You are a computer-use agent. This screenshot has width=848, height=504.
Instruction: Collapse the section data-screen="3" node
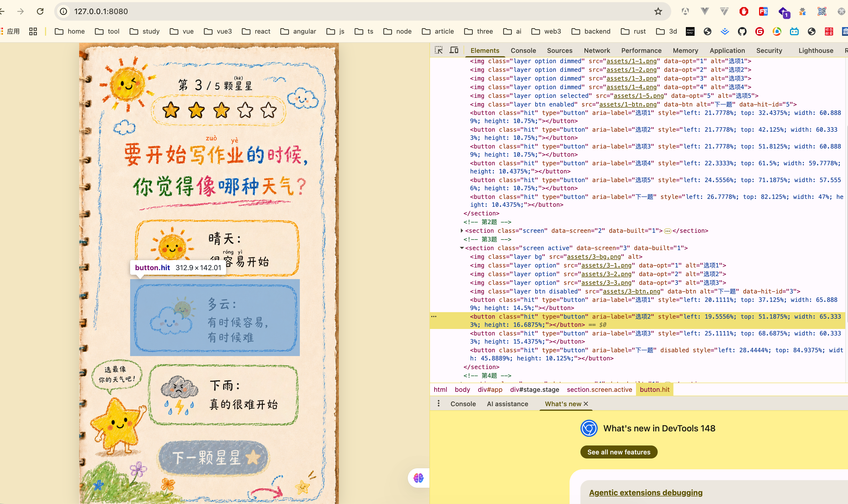coord(462,248)
